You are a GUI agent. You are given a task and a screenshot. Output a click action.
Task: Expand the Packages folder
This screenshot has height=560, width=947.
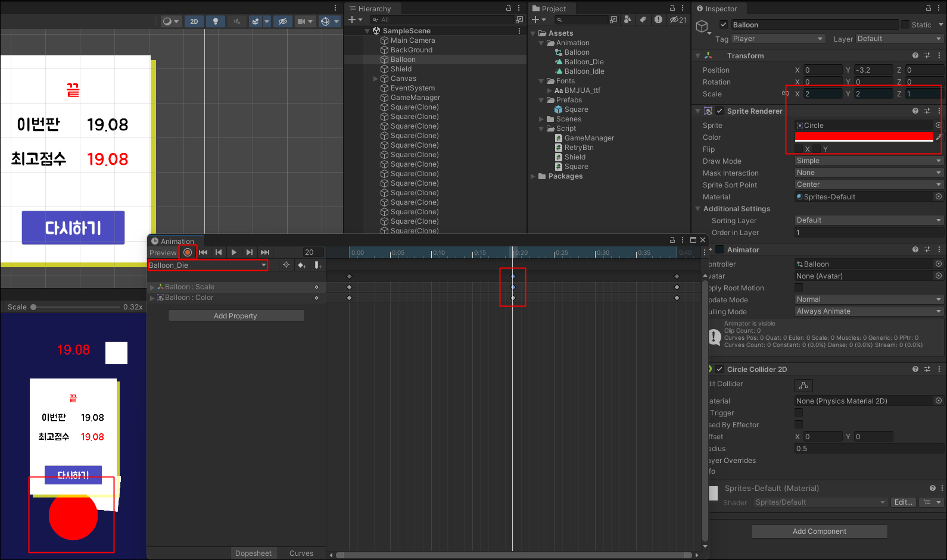pos(533,176)
